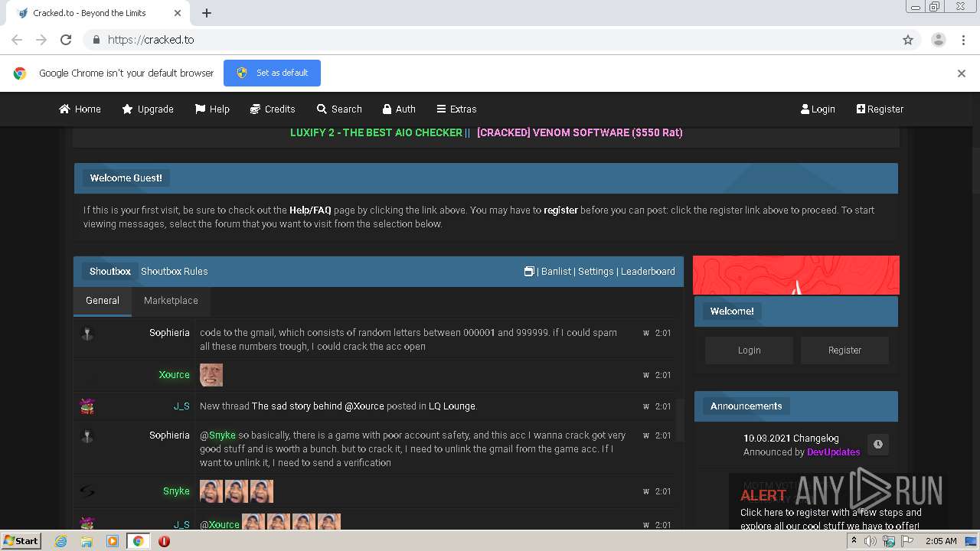The height and width of the screenshot is (551, 980).
Task: Click the site padlock icon
Action: pos(96,40)
